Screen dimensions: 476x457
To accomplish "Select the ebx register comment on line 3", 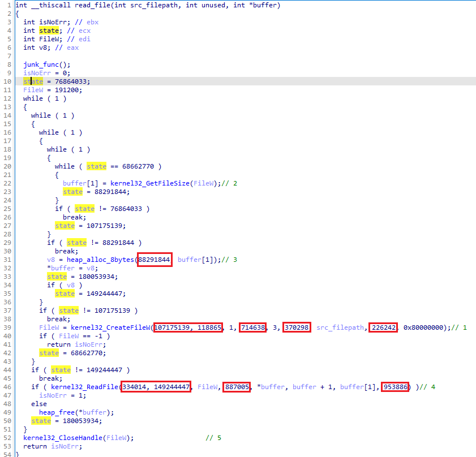I will 93,22.
